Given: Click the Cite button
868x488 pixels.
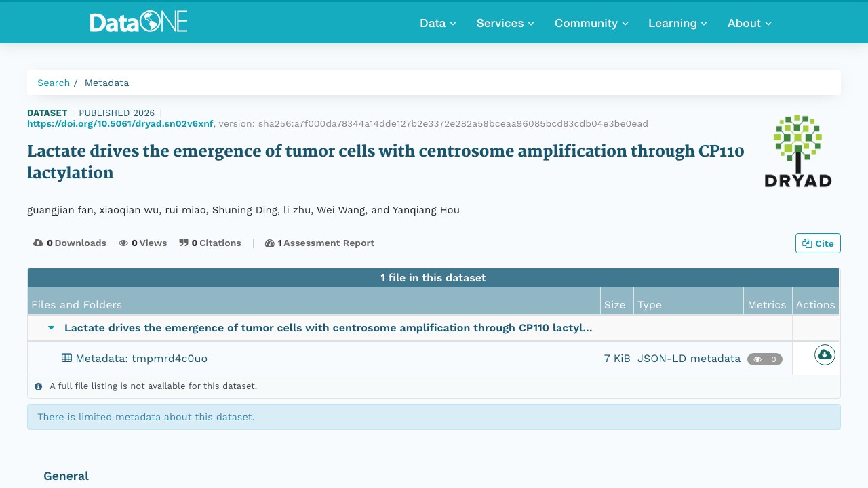Looking at the screenshot, I should point(818,243).
